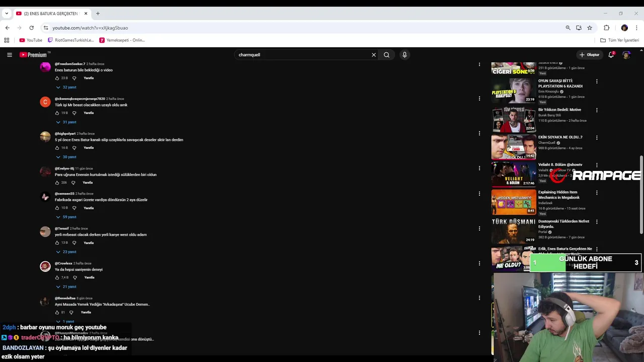This screenshot has height=362, width=644.
Task: Open more options for @Terasif comment
Action: click(479, 229)
